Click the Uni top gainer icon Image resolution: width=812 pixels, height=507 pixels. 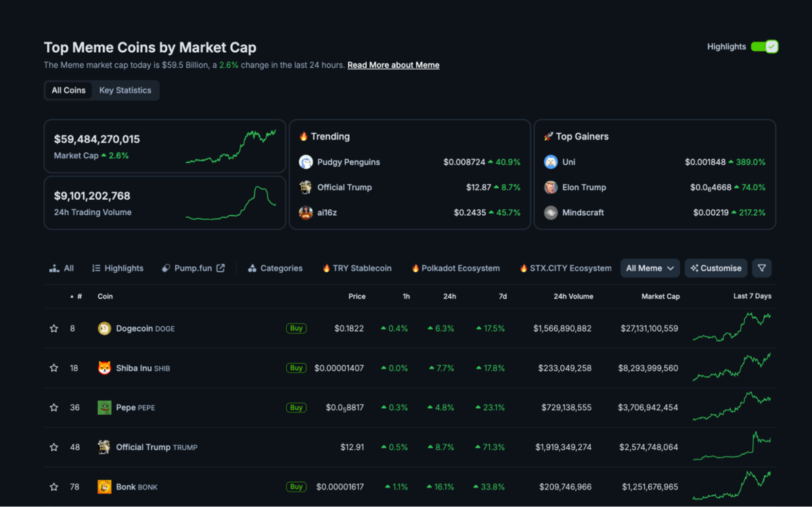[551, 162]
